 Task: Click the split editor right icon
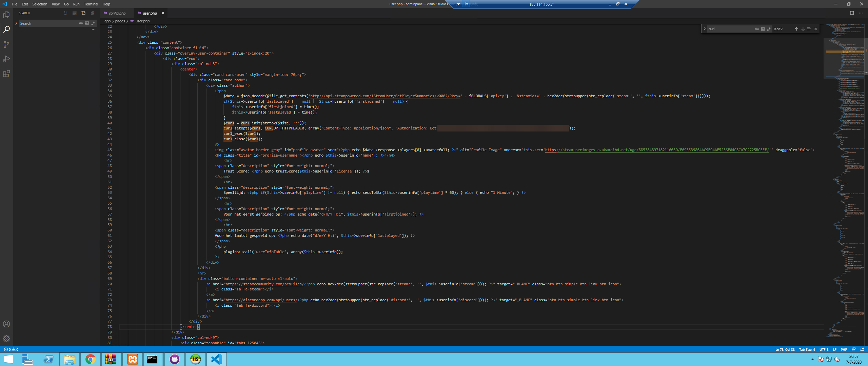(852, 13)
